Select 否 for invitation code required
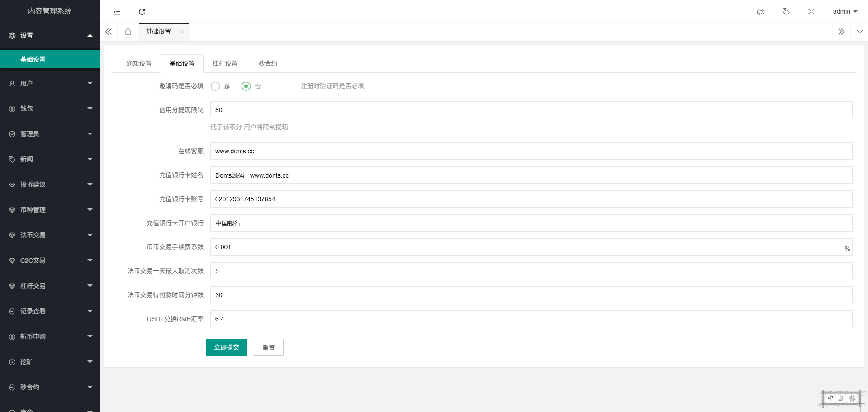This screenshot has height=412, width=868. [246, 86]
